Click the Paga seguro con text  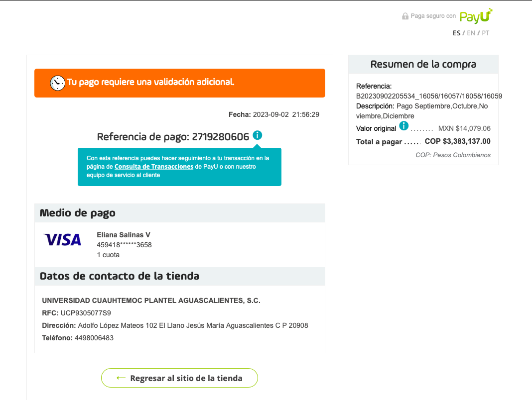(433, 16)
